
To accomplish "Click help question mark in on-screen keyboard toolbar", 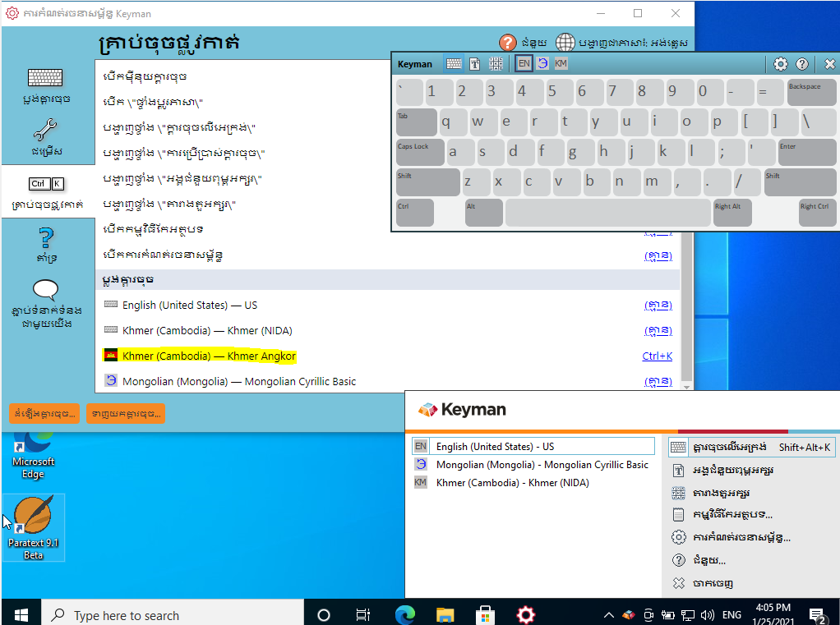I will (802, 64).
